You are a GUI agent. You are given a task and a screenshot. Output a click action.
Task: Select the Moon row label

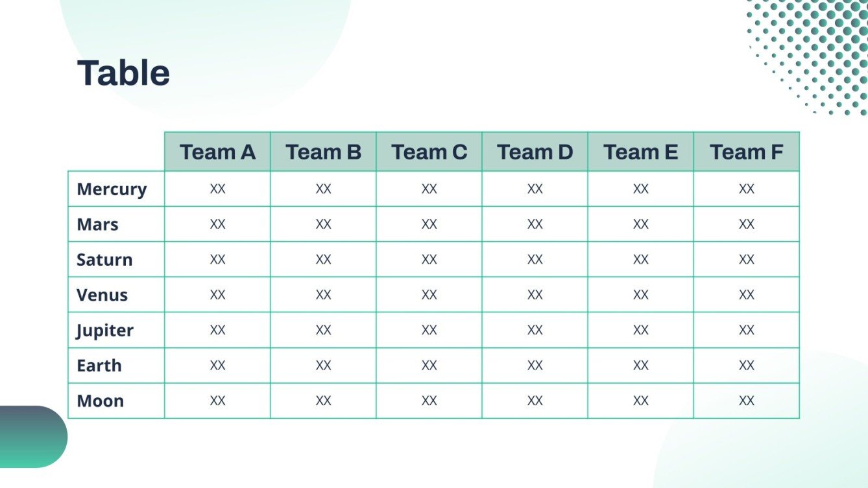pos(100,401)
